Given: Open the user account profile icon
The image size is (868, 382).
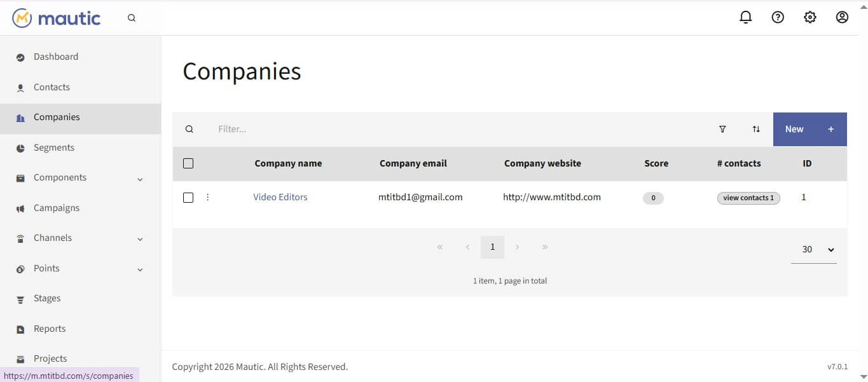Looking at the screenshot, I should tap(841, 17).
